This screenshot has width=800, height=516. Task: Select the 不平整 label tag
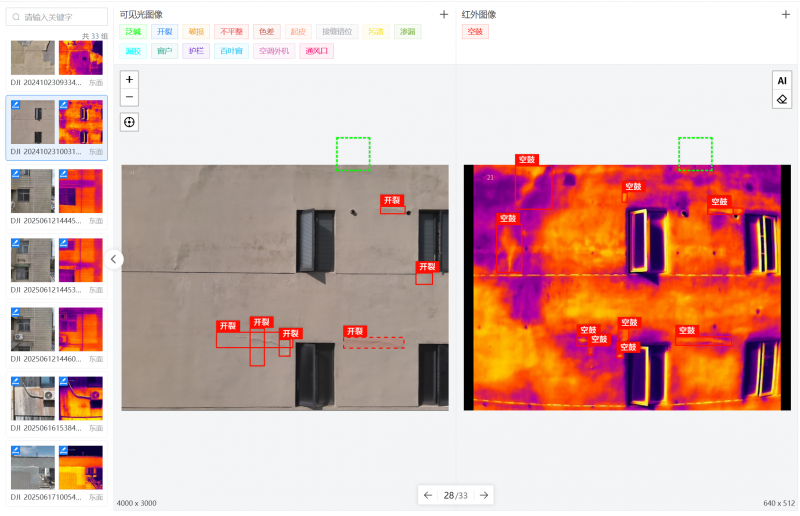[x=231, y=32]
